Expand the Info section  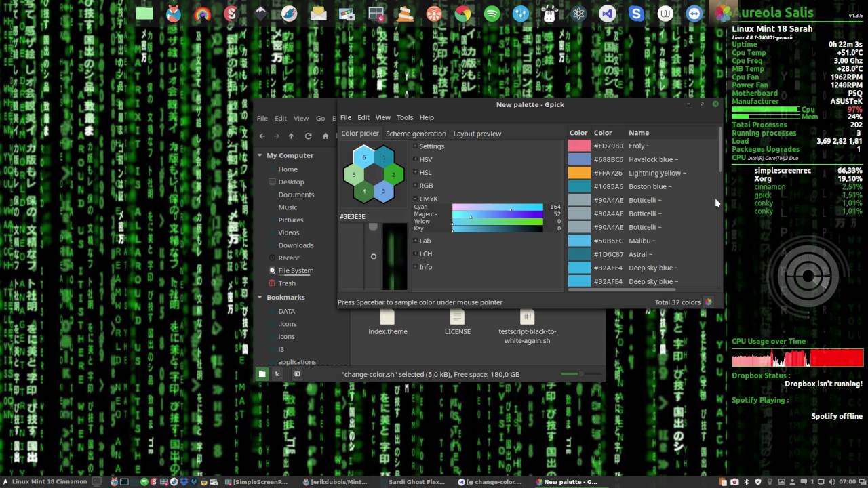415,267
